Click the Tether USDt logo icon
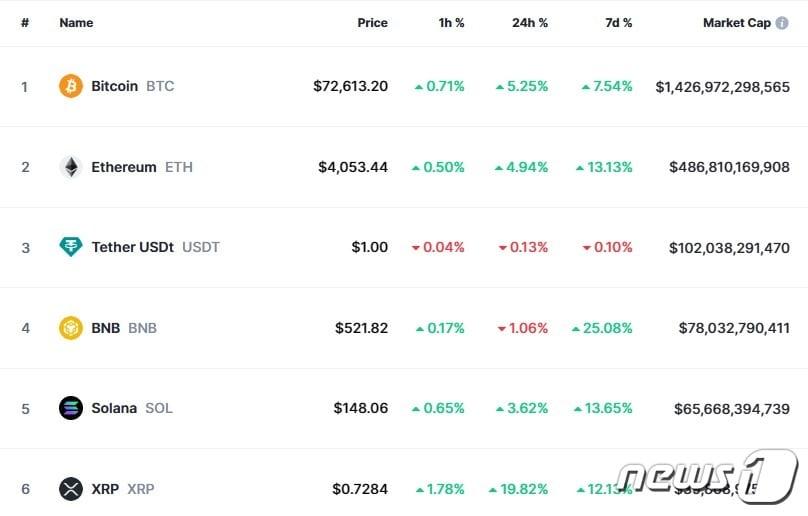Screen dimensions: 808x516 [x=70, y=247]
